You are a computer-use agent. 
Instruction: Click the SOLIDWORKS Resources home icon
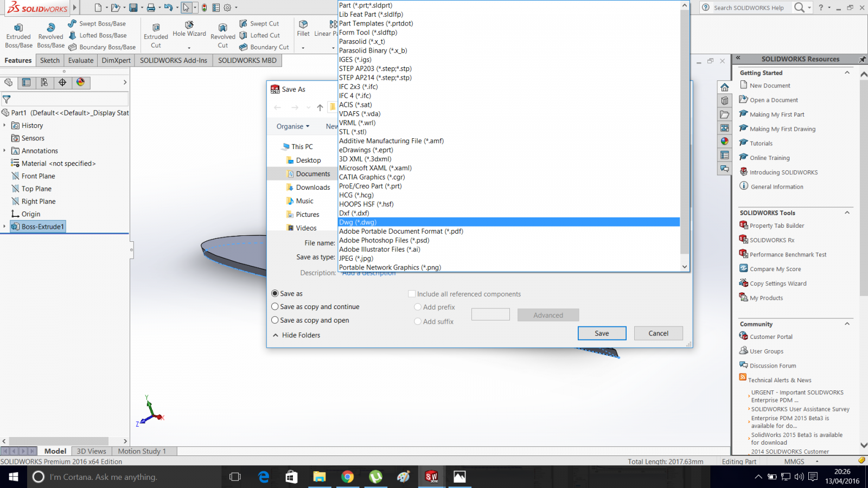(x=724, y=87)
